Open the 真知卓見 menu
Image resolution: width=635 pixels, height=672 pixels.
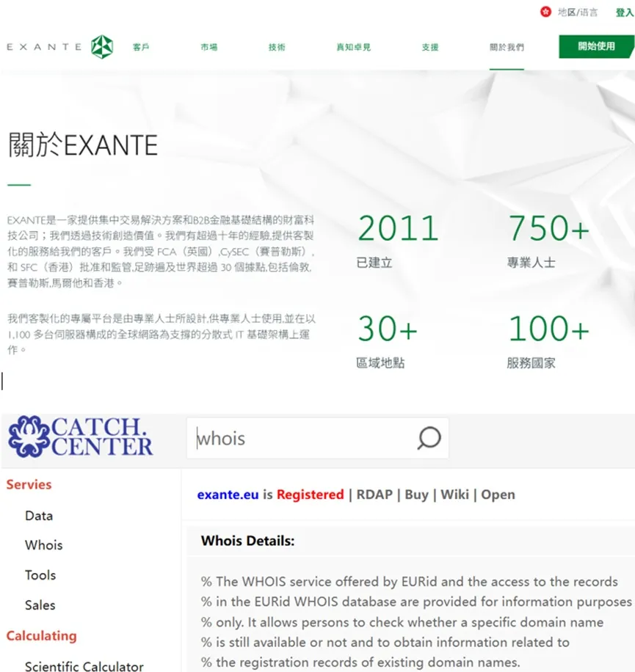354,47
